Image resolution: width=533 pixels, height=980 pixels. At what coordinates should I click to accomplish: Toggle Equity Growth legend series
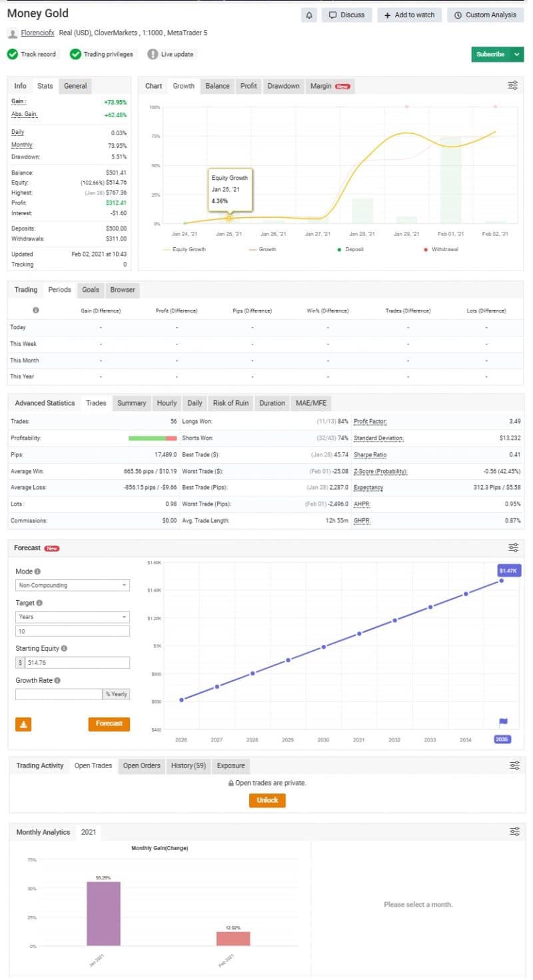(x=184, y=249)
